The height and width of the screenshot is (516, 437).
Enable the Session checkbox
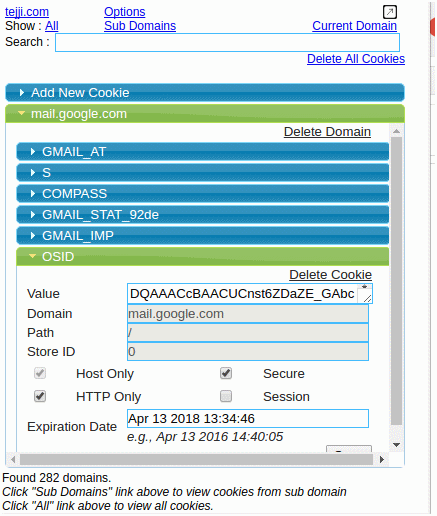tap(226, 396)
